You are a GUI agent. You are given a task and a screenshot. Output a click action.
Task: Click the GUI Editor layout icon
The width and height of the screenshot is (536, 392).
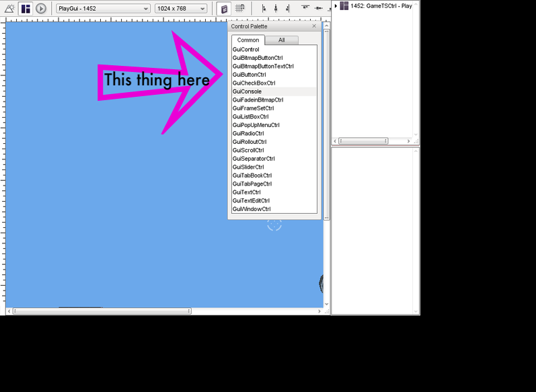(x=26, y=9)
